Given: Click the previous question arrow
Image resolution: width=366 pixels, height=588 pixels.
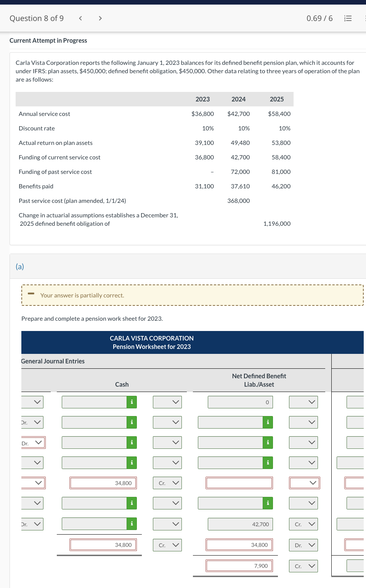Looking at the screenshot, I should pos(80,18).
